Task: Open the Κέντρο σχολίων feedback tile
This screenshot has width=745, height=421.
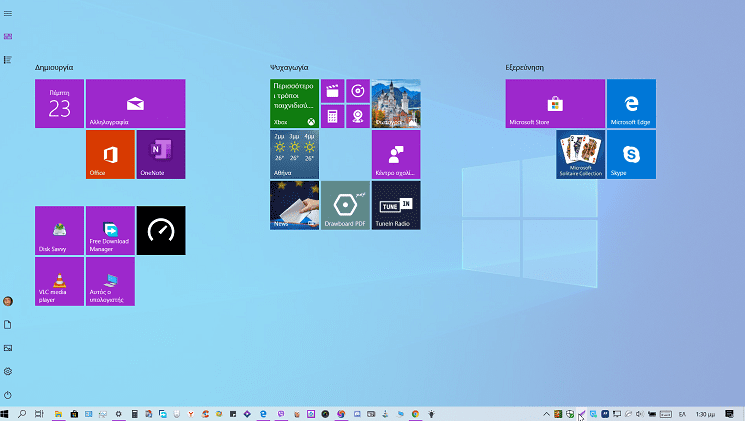Action: [396, 154]
